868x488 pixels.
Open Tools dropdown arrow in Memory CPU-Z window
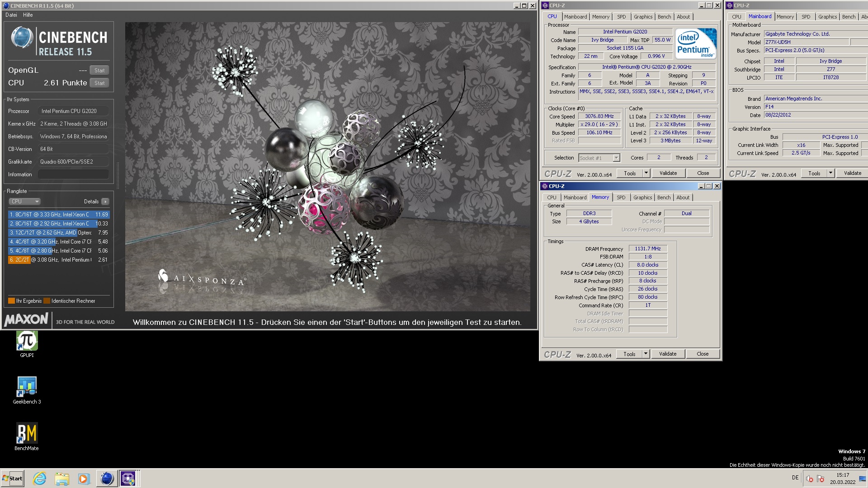(646, 354)
